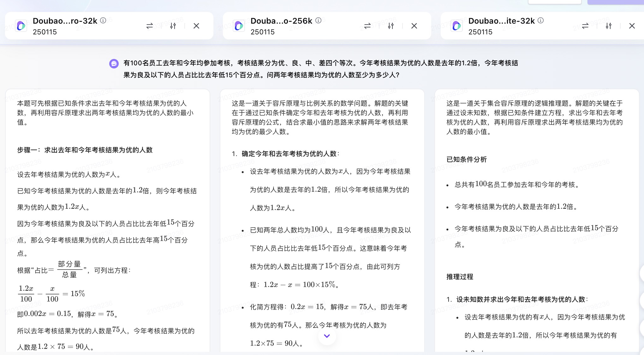Click the scroll-to-bottom chevron button
644x355 pixels.
pyautogui.click(x=327, y=336)
